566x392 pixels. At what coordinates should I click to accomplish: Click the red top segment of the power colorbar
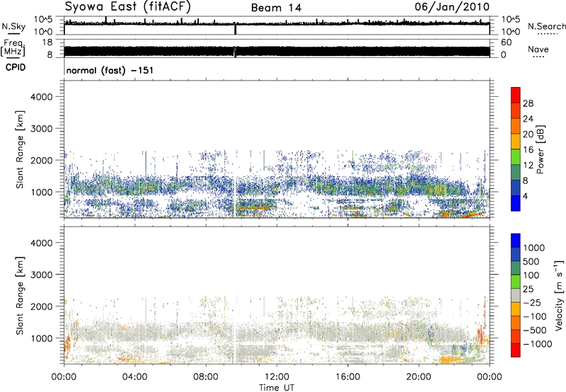point(516,95)
